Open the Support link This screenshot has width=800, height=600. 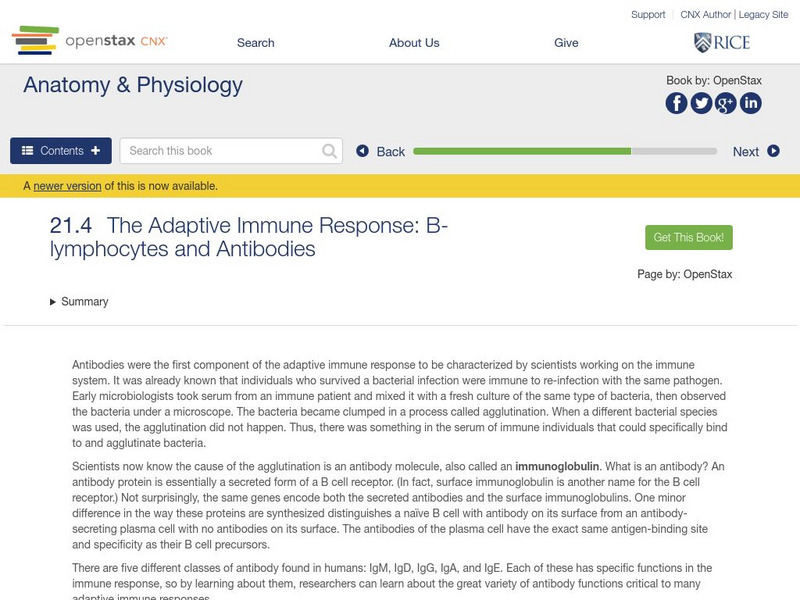tap(648, 15)
